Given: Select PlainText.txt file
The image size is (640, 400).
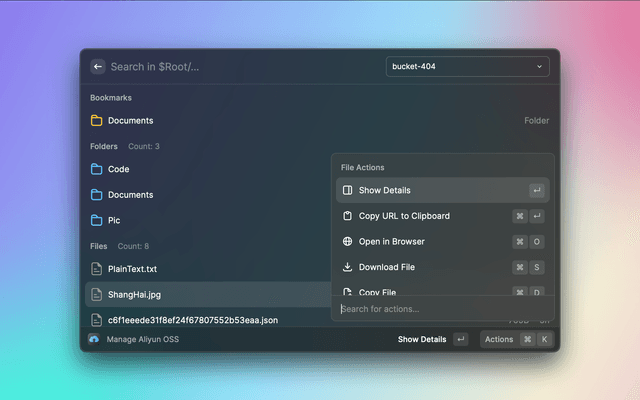Looking at the screenshot, I should tap(132, 269).
